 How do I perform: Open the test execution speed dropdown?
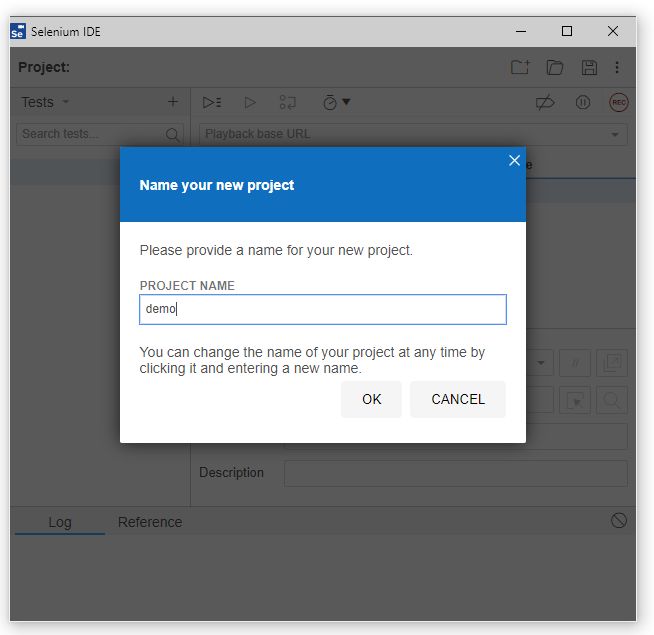pos(336,102)
